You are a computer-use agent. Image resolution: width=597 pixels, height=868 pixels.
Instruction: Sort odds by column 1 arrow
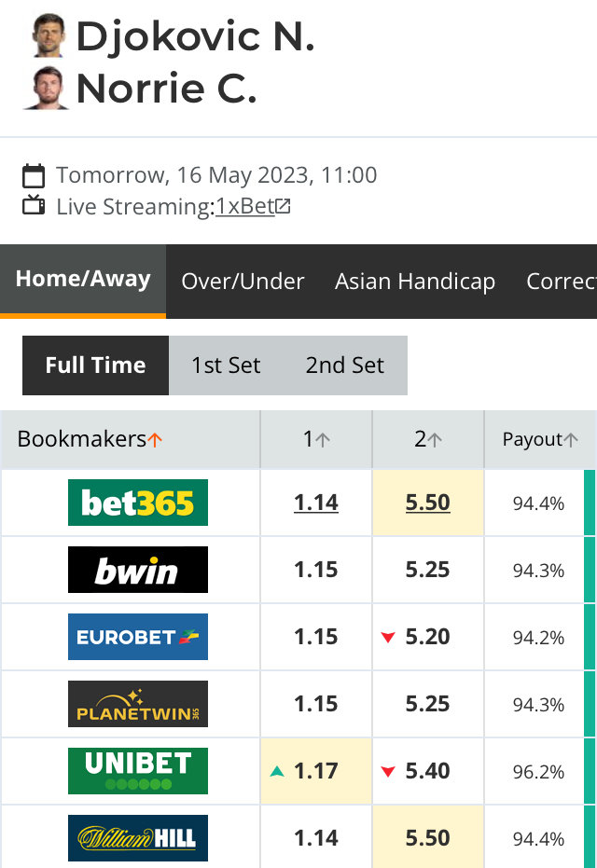[323, 440]
